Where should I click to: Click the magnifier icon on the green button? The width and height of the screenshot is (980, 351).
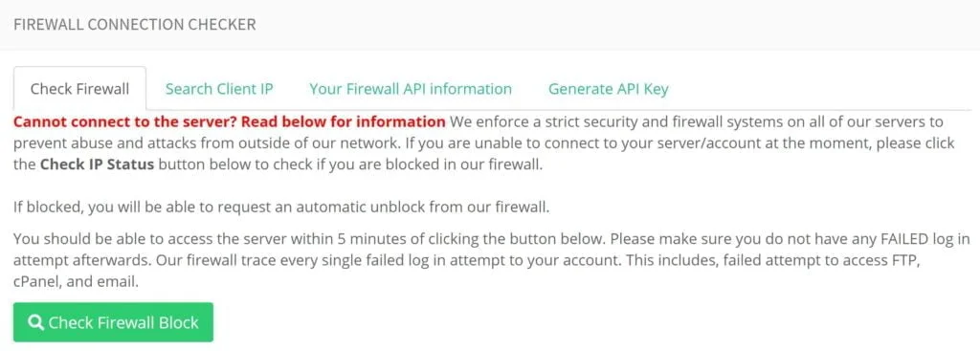coord(36,322)
